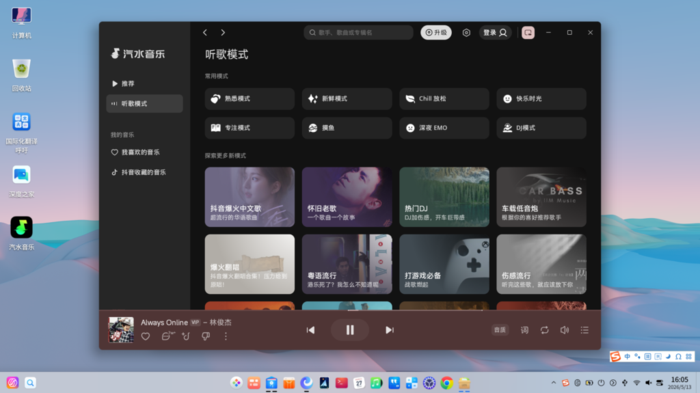Open the comments icon in player bar
700x393 pixels.
167,336
